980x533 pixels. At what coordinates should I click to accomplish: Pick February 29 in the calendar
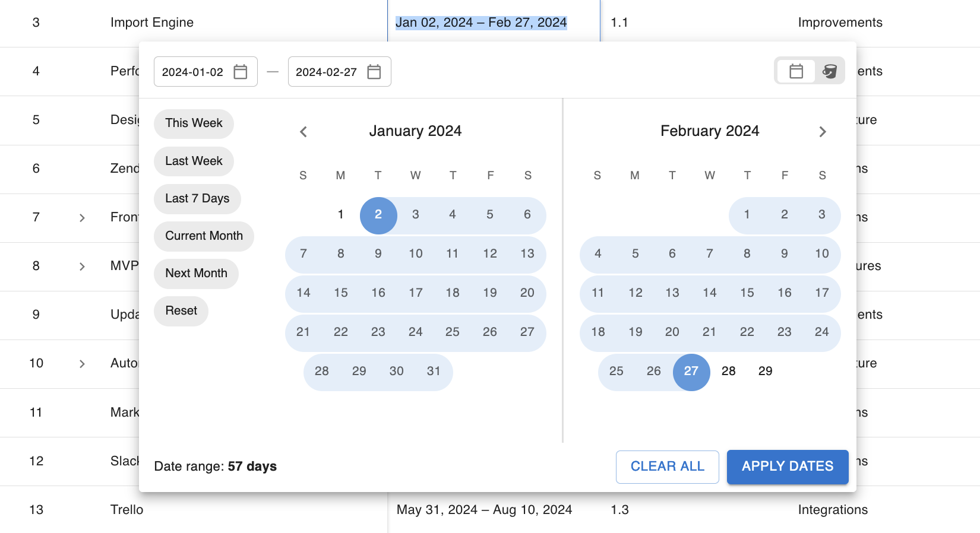[x=766, y=372]
